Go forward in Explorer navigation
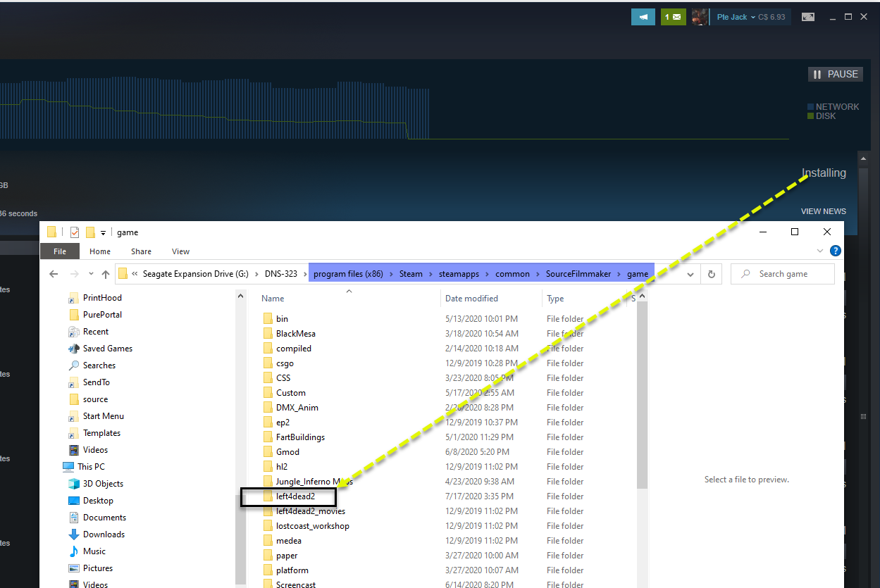The height and width of the screenshot is (588, 880). (x=75, y=274)
